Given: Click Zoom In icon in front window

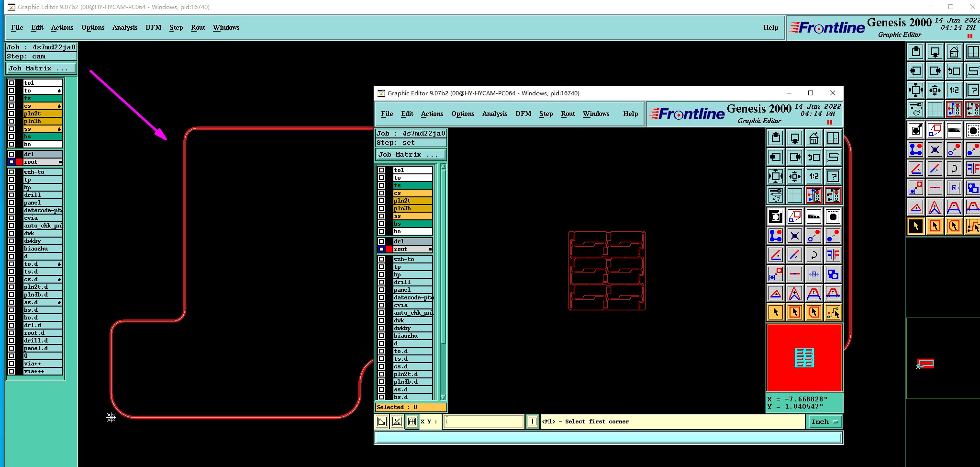Looking at the screenshot, I should click(x=776, y=176).
